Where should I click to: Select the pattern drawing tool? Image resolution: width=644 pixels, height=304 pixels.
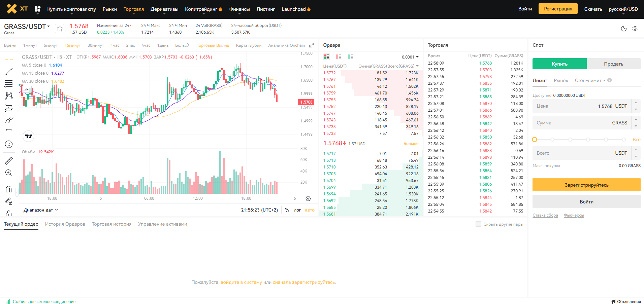[x=9, y=96]
